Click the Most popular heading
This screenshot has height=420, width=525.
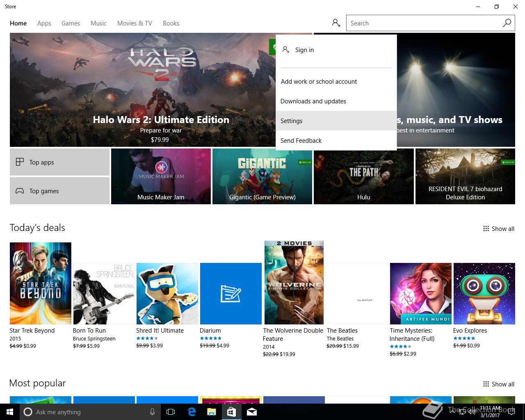pyautogui.click(x=37, y=383)
